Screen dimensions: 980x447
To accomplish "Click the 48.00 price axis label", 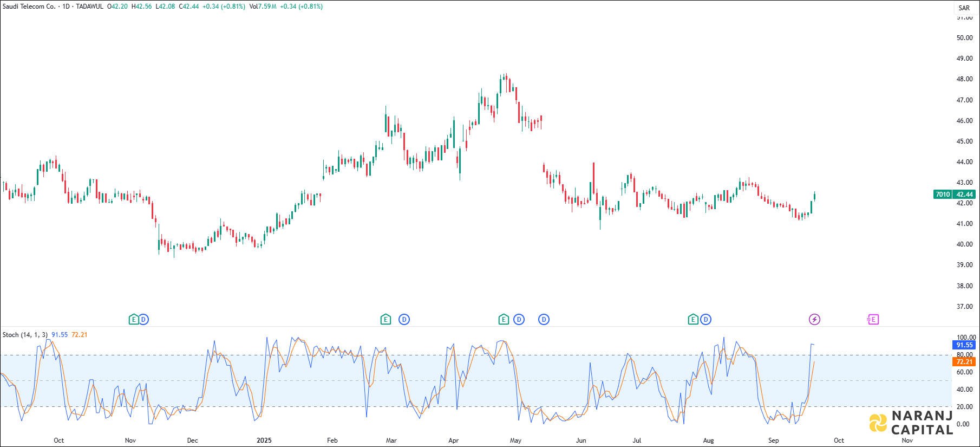I will pyautogui.click(x=964, y=79).
